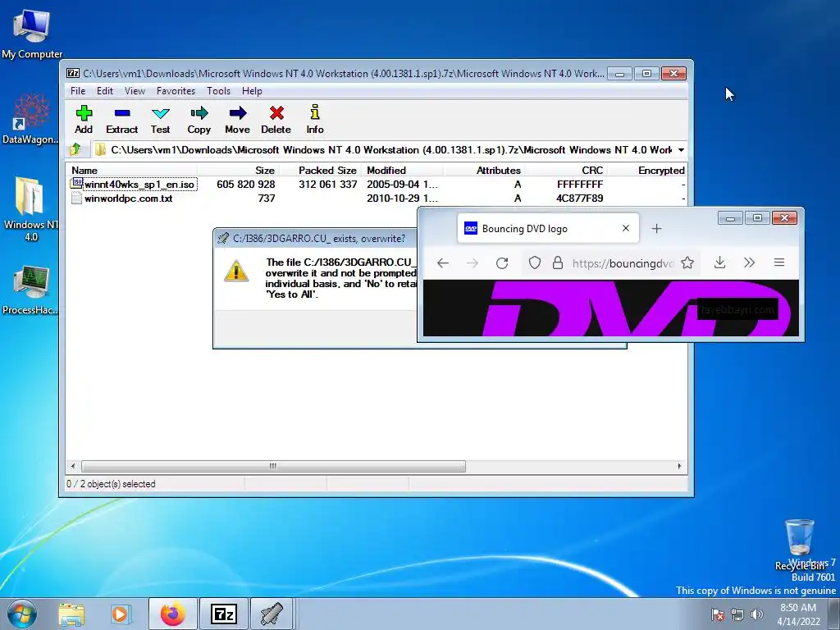The width and height of the screenshot is (840, 630).
Task: Click the network tray icon
Action: tap(737, 614)
